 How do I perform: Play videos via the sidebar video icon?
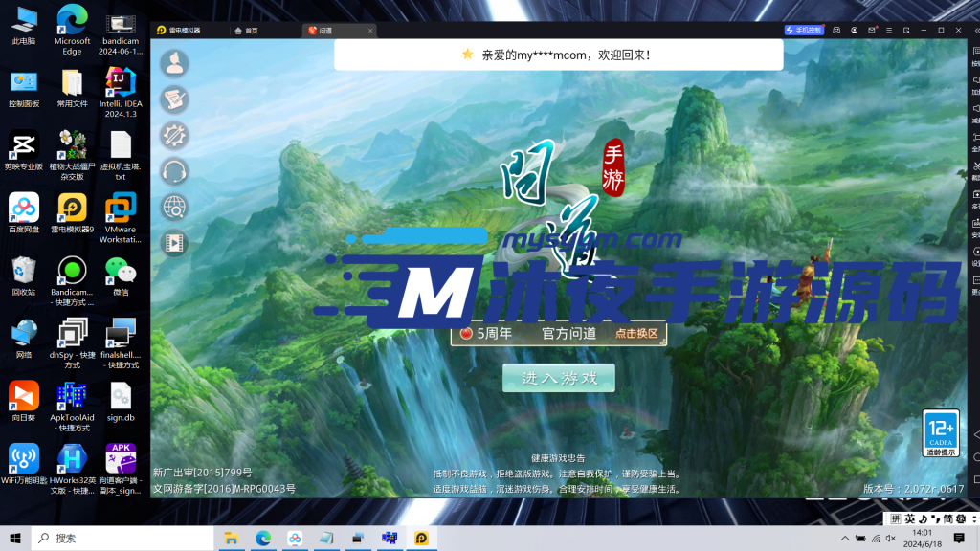coord(174,243)
